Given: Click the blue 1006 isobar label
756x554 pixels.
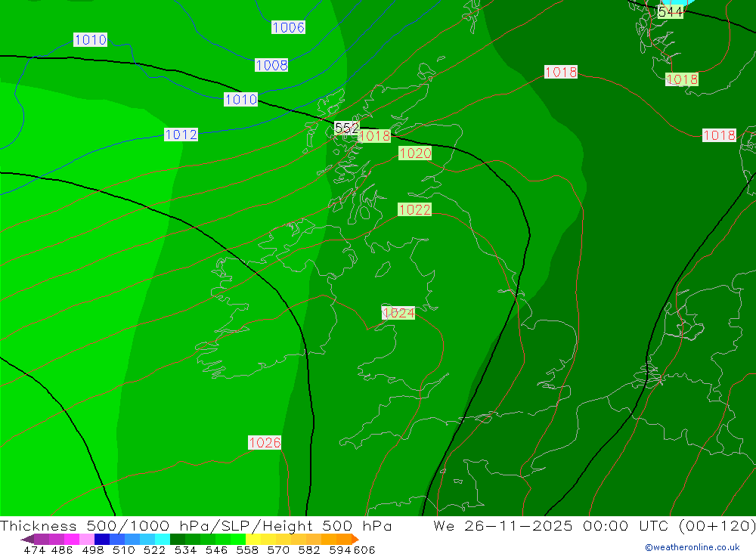Looking at the screenshot, I should [288, 27].
